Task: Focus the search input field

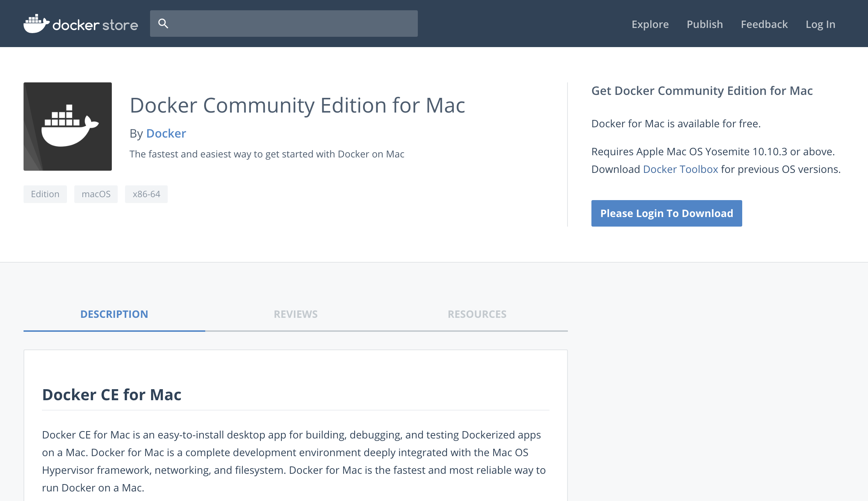Action: pos(284,24)
